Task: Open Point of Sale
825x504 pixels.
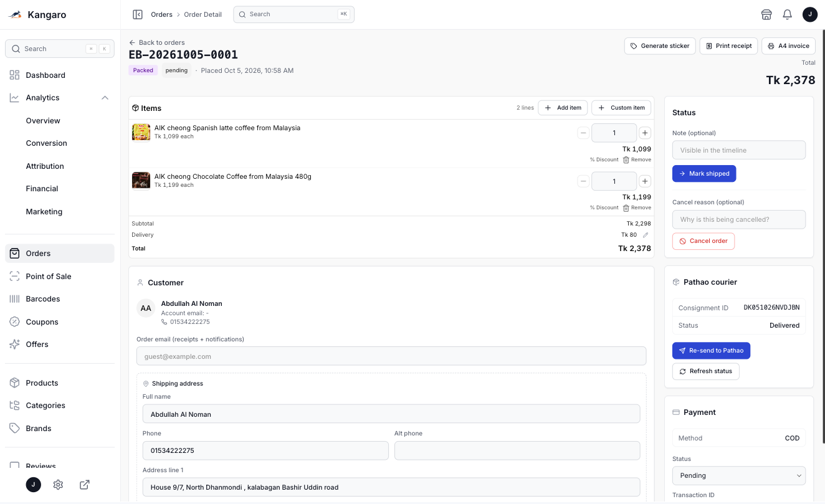Action: (x=60, y=277)
